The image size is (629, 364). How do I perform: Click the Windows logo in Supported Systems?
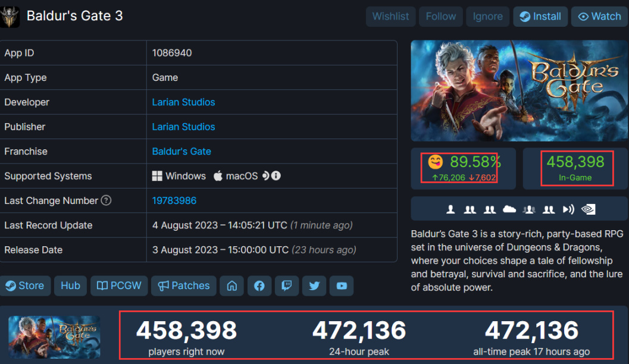click(x=157, y=176)
